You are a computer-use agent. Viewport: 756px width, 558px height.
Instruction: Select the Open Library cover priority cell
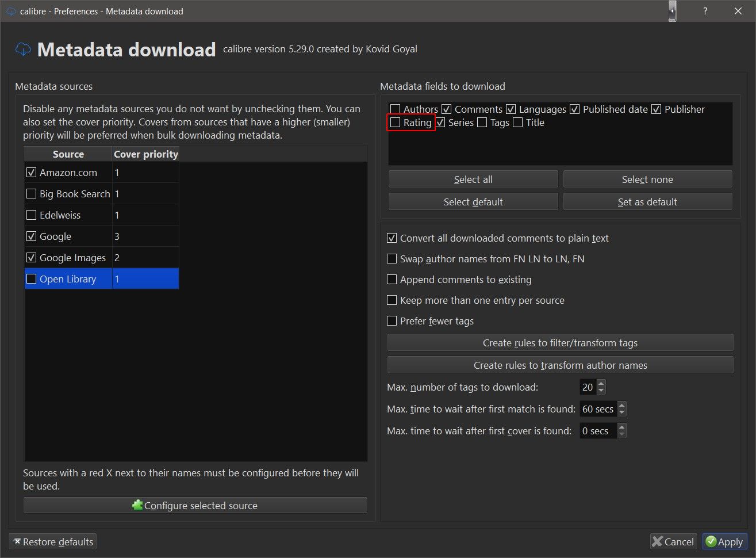145,279
